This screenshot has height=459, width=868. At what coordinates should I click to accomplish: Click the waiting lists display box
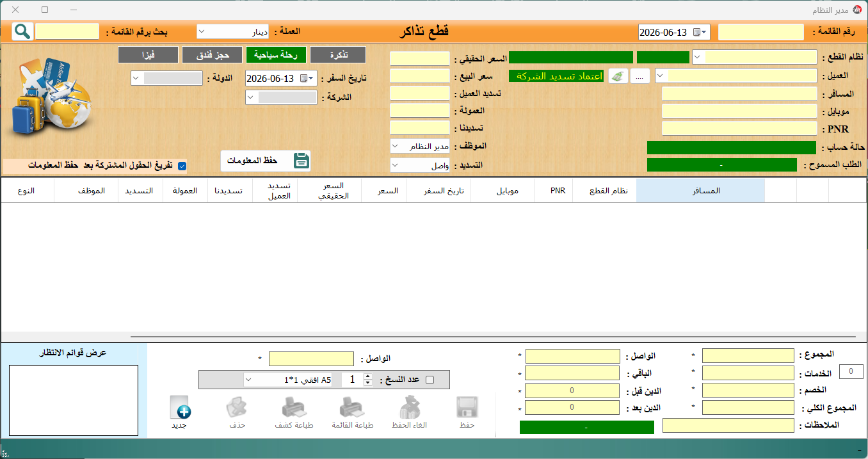(74, 400)
